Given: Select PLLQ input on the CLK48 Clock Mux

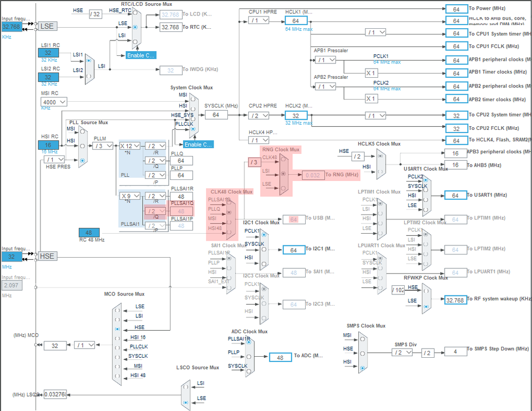Looking at the screenshot, I should click(229, 212).
